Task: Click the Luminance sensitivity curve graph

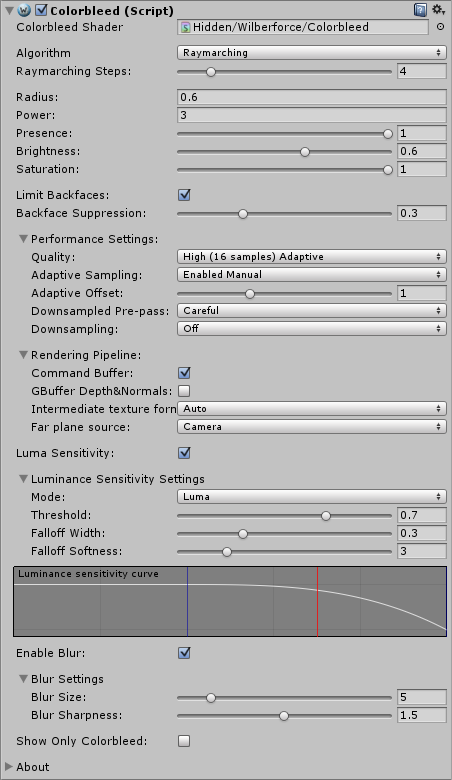Action: pyautogui.click(x=230, y=601)
